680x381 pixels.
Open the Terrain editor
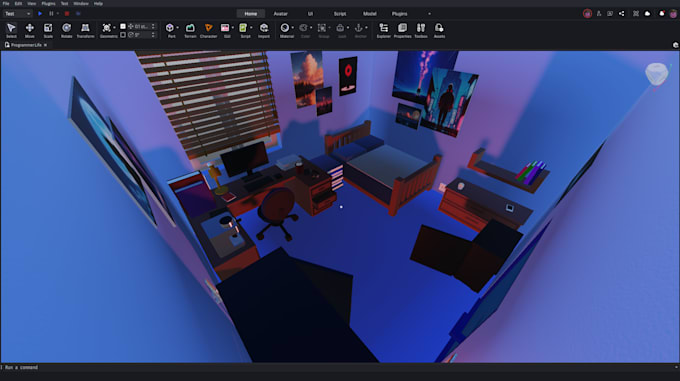[x=190, y=30]
